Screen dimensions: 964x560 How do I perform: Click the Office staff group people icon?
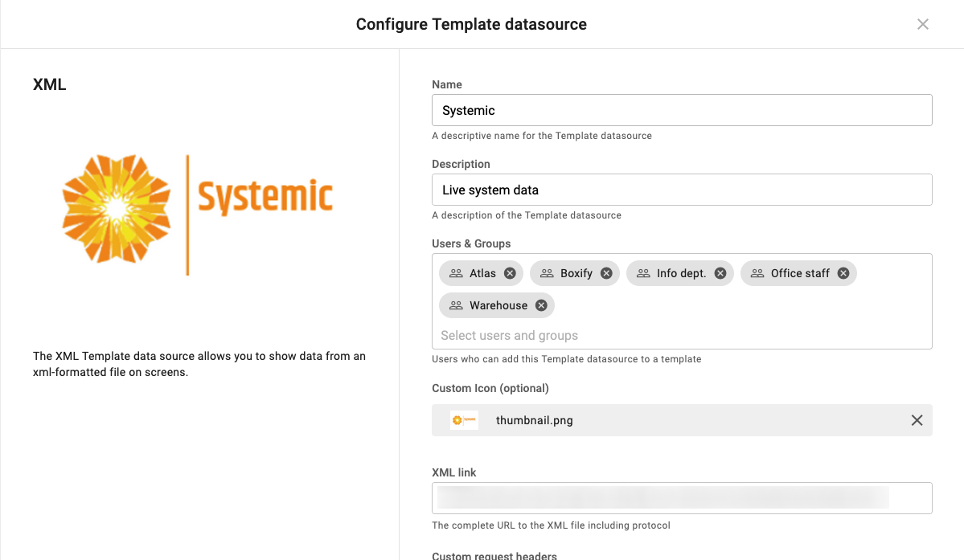point(757,273)
